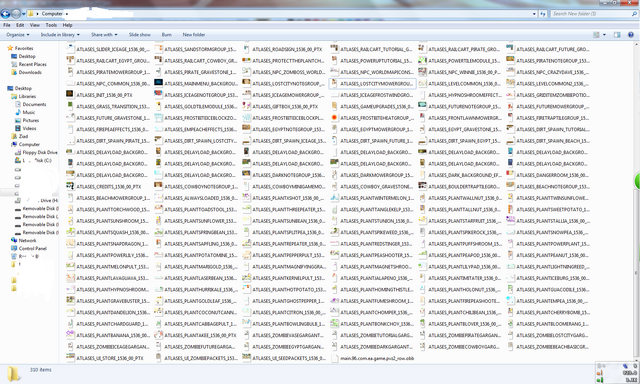Go back with the Back arrow button
Image resolution: width=640 pixels, height=384 pixels.
tap(5, 14)
